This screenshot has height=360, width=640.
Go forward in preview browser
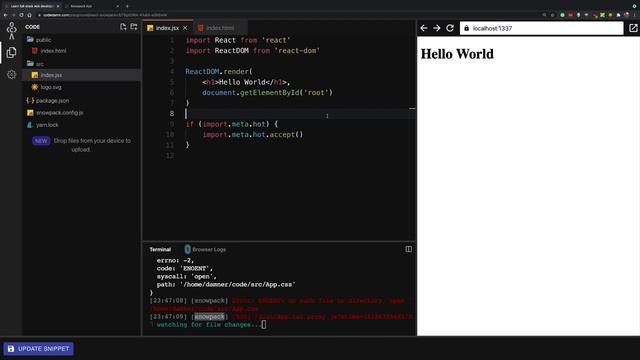click(437, 28)
